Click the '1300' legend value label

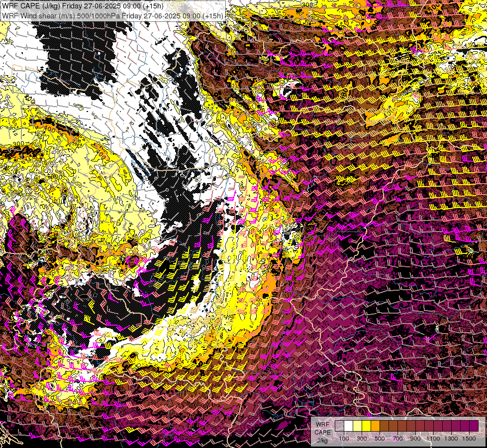[x=451, y=439]
